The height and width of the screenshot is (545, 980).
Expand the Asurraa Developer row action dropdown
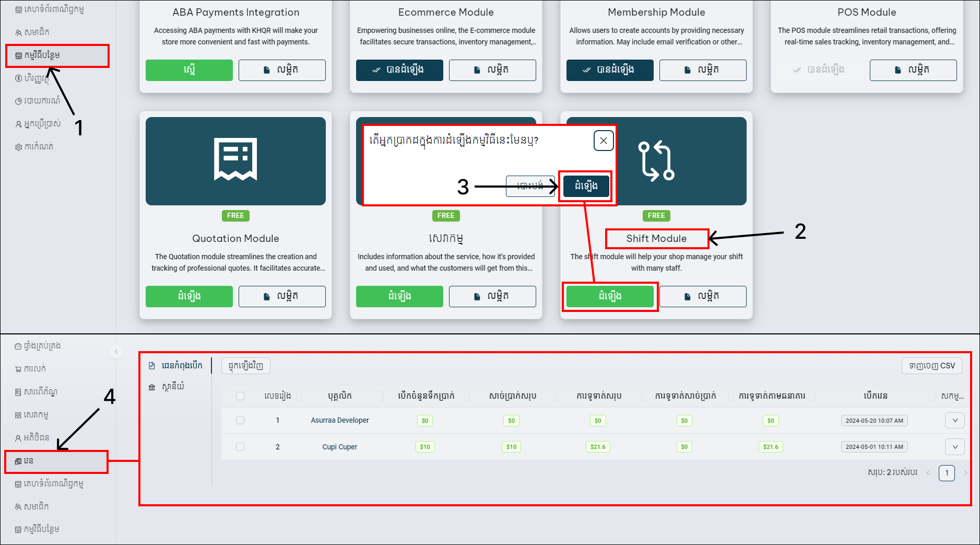(x=954, y=420)
